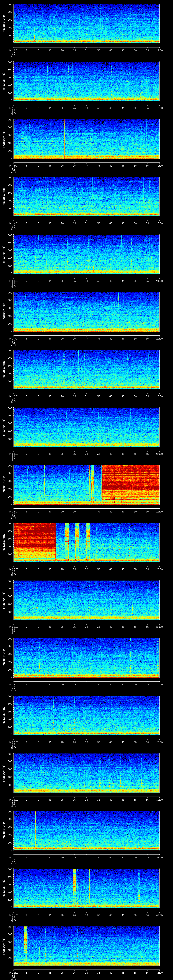Select the 14:27:00 timestamp label
The width and height of the screenshot is (173, 980).
tap(13, 684)
